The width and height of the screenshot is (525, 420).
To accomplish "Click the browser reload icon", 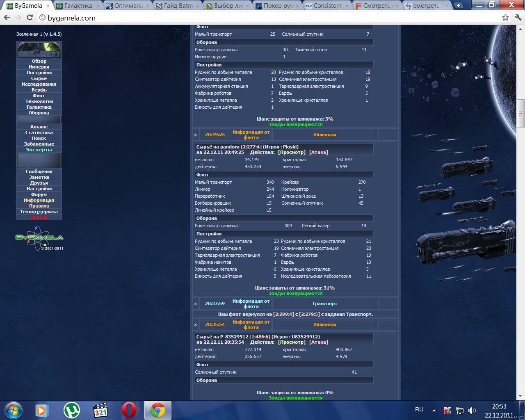I will 30,18.
